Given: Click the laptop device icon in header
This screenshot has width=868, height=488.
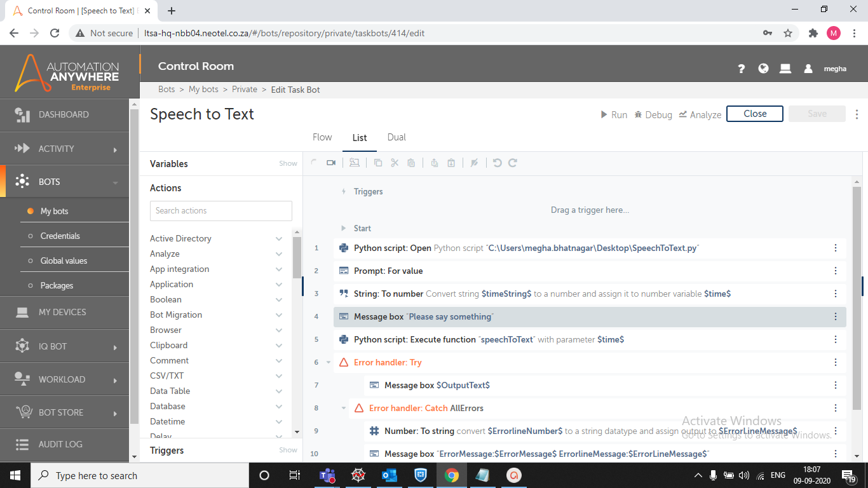Looking at the screenshot, I should [785, 69].
